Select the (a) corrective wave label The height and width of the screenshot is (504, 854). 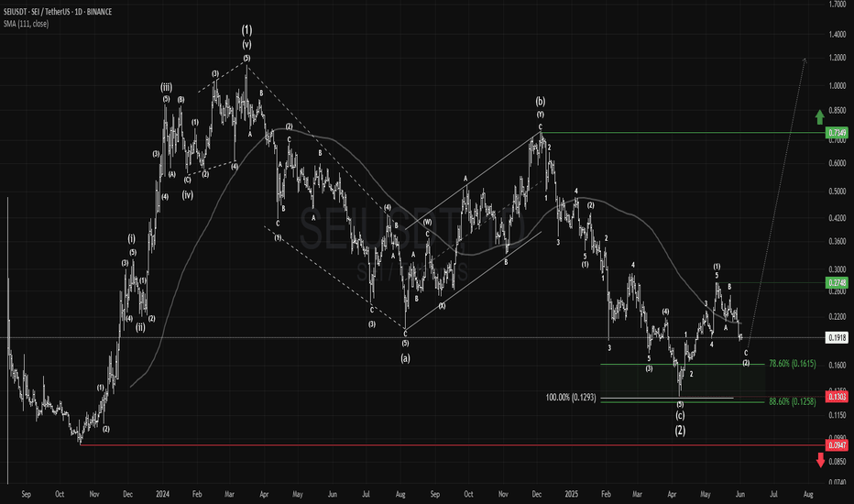[405, 358]
